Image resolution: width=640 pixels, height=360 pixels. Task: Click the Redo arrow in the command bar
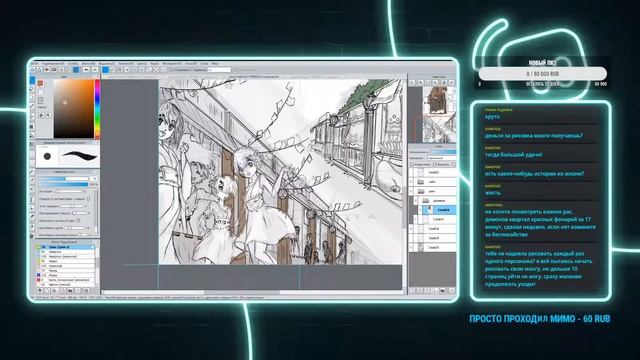[x=95, y=70]
